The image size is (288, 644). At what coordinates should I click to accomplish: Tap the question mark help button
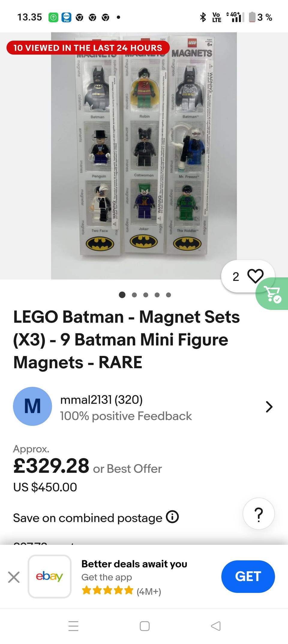[x=259, y=514]
